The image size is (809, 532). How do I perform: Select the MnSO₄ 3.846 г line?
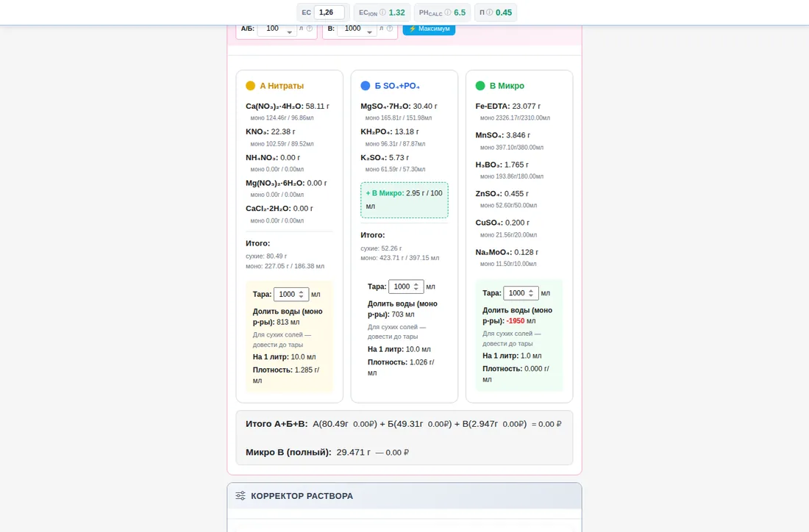pos(503,135)
